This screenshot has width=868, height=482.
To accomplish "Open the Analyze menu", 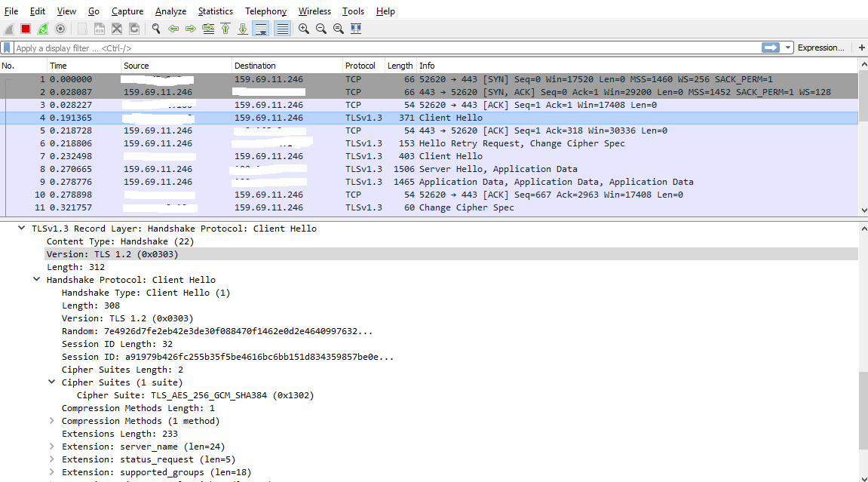I will [170, 11].
